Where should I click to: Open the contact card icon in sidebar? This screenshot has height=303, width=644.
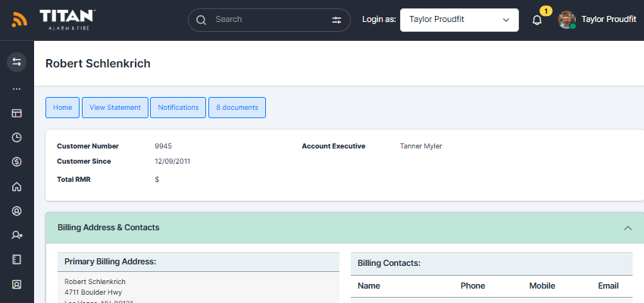click(x=17, y=284)
